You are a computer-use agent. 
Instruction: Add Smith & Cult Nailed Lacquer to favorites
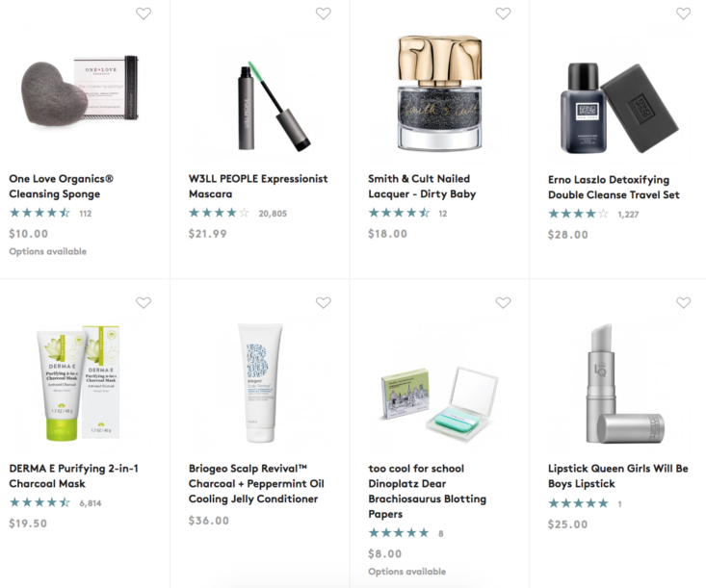[x=503, y=13]
